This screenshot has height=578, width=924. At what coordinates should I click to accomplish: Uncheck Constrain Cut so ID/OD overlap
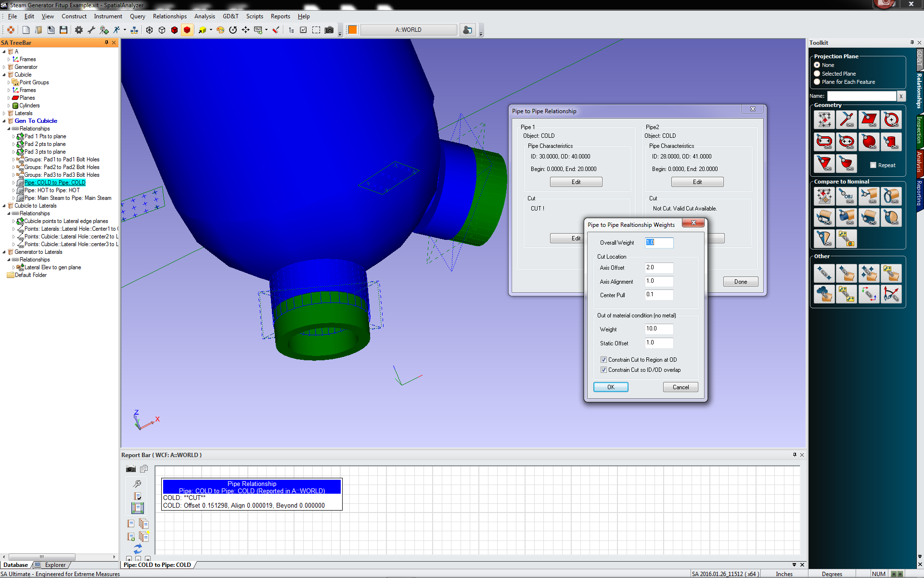click(603, 370)
